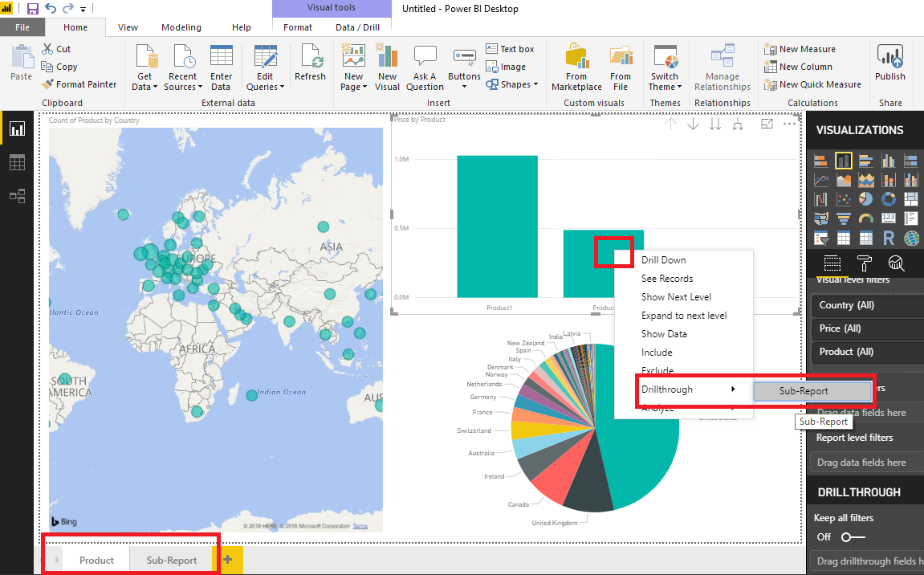The image size is (924, 575).
Task: Select the stacked column chart visualization
Action: pos(843,161)
